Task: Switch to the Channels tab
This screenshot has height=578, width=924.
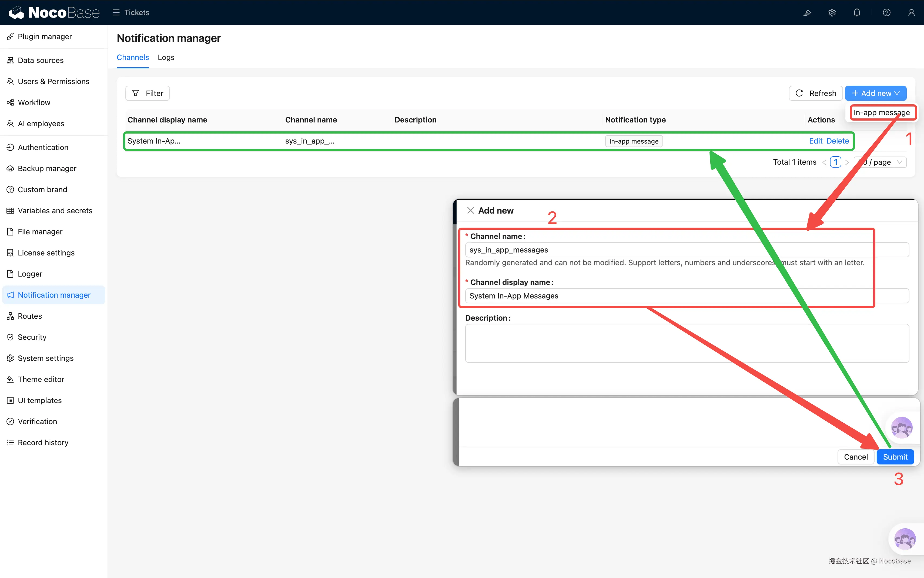Action: pyautogui.click(x=133, y=57)
